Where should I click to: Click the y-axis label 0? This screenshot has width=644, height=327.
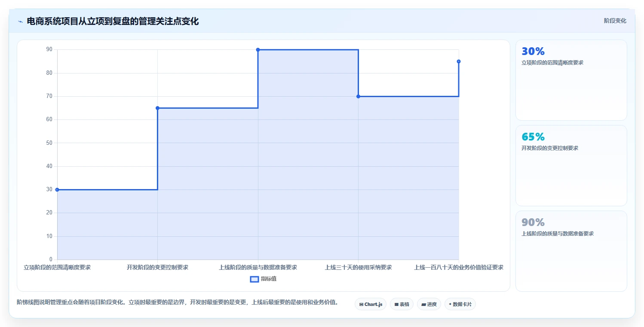tap(51, 260)
